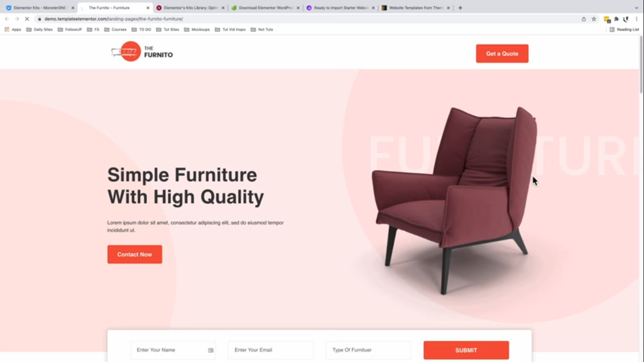Open the Daily Sites bookmark folder
The height and width of the screenshot is (362, 644).
[40, 29]
